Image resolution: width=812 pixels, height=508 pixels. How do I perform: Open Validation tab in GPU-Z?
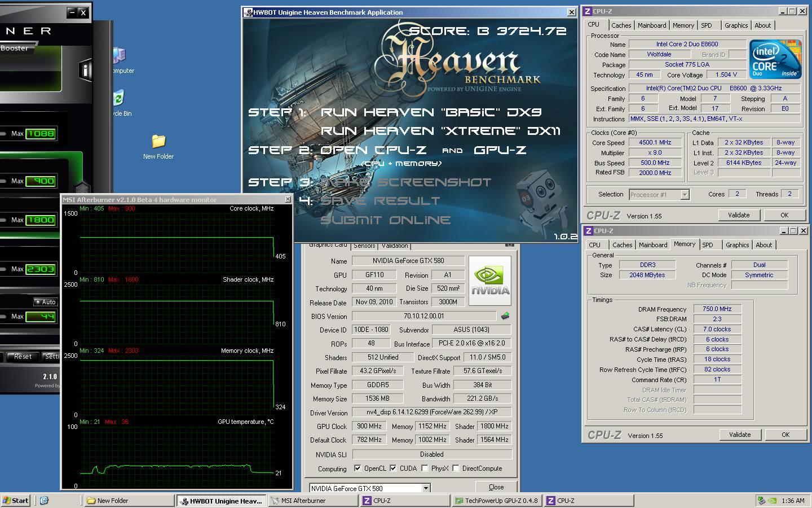[395, 246]
